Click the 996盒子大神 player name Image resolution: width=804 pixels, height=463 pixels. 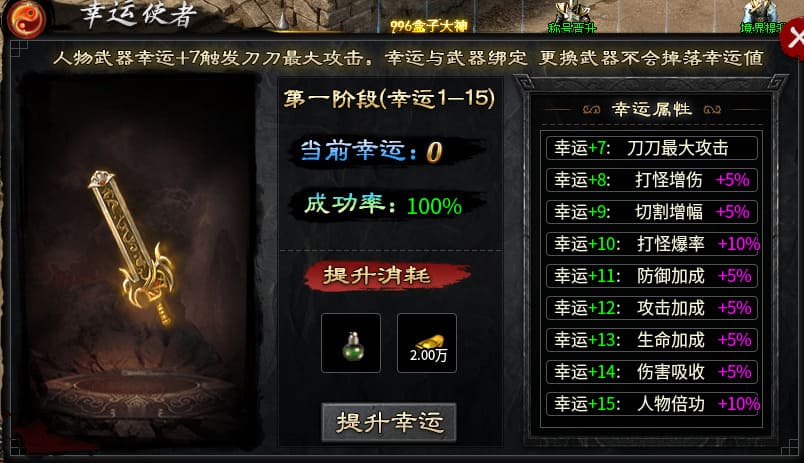coord(428,26)
